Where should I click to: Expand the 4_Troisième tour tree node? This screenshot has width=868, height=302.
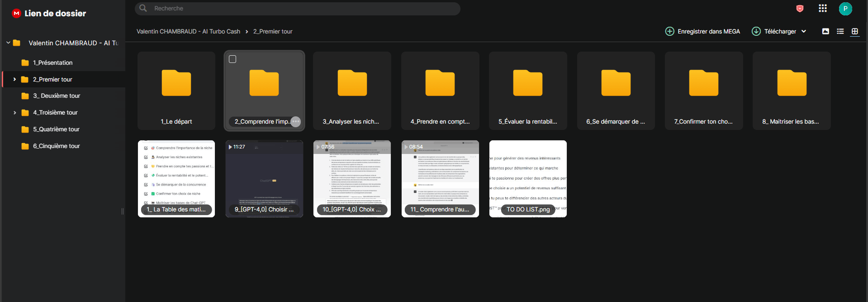pos(14,113)
